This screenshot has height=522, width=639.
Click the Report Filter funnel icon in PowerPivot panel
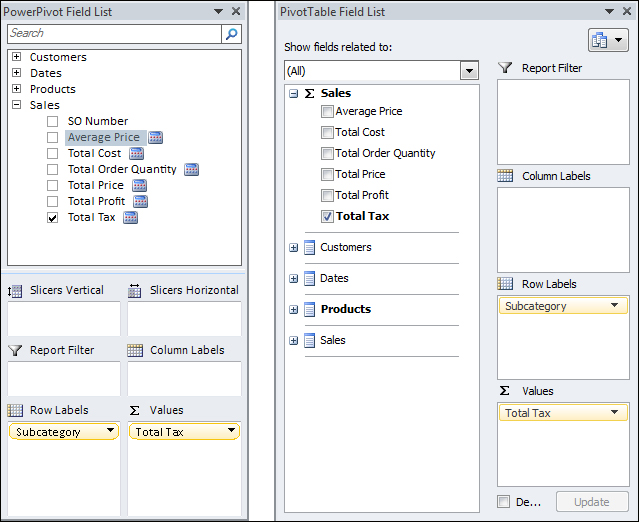click(x=15, y=350)
